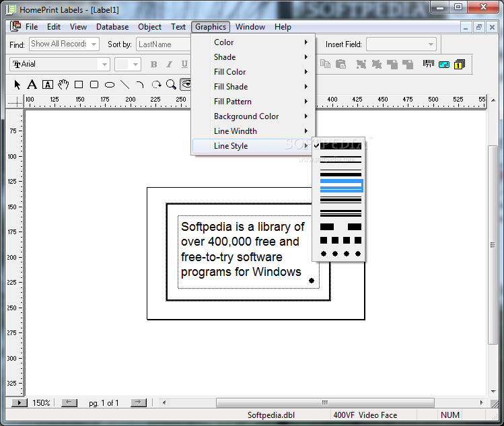Select the boxed A text frame tool
The image size is (504, 426).
click(48, 85)
